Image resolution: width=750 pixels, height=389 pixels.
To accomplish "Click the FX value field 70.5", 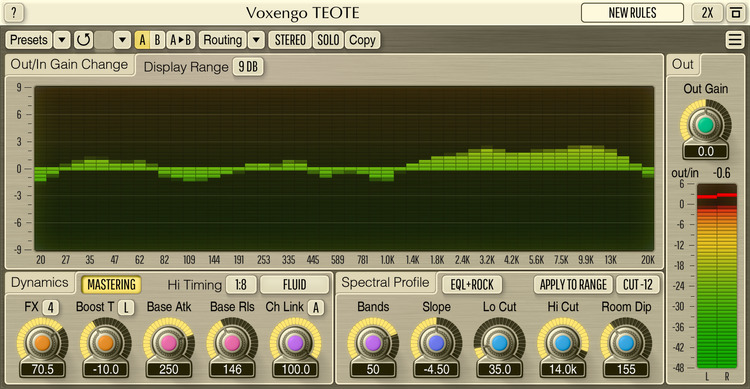I will pyautogui.click(x=42, y=369).
